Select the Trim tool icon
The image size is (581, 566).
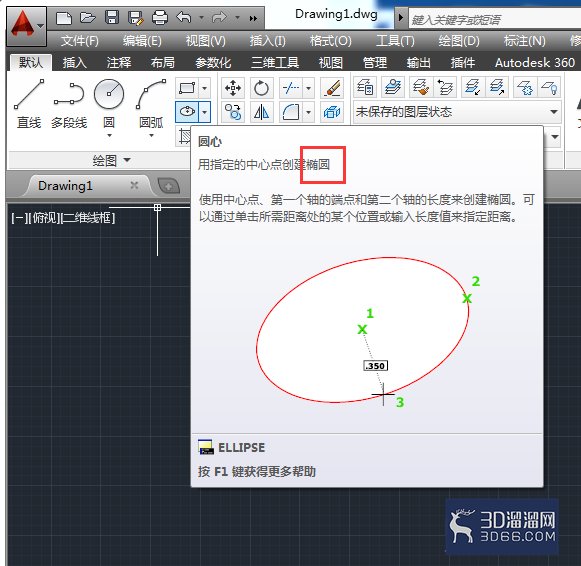(291, 88)
